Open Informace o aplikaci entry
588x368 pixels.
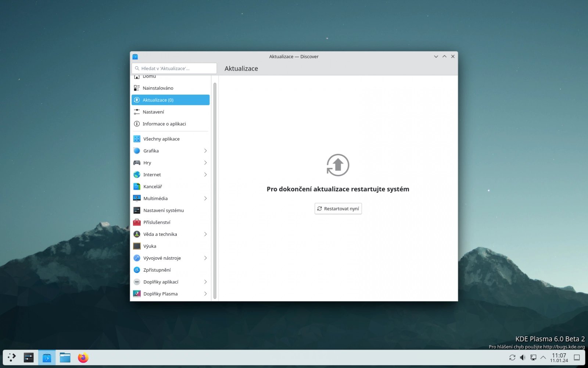pyautogui.click(x=171, y=124)
